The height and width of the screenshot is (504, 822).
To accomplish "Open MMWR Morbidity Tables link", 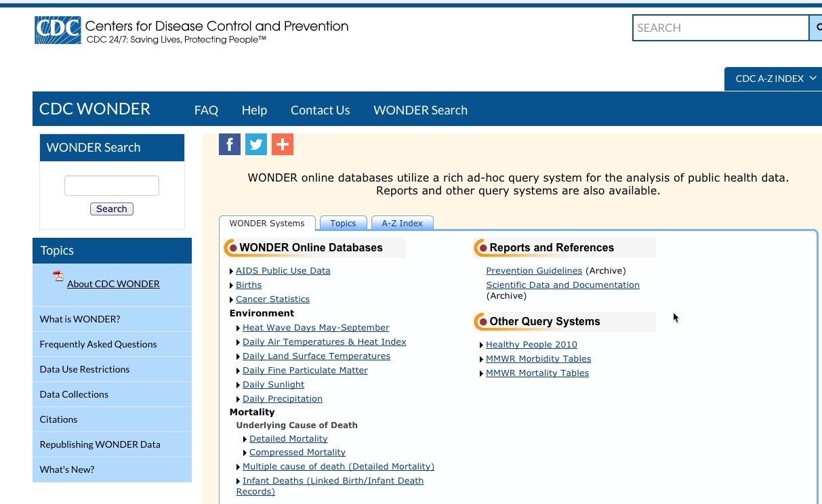I will click(x=538, y=359).
